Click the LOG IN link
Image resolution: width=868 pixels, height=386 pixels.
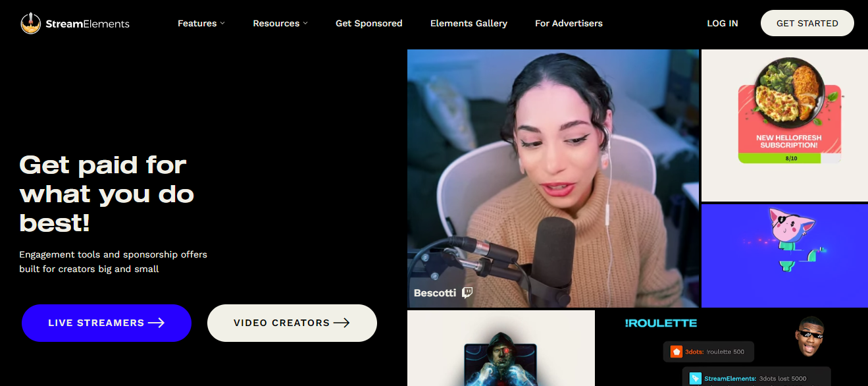tap(722, 23)
